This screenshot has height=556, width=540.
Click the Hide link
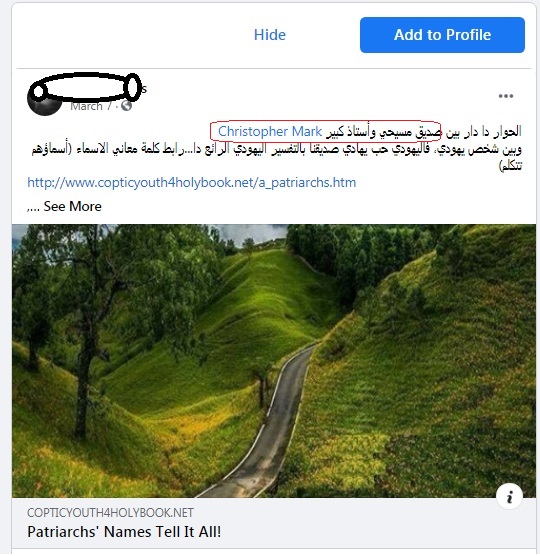(x=270, y=35)
